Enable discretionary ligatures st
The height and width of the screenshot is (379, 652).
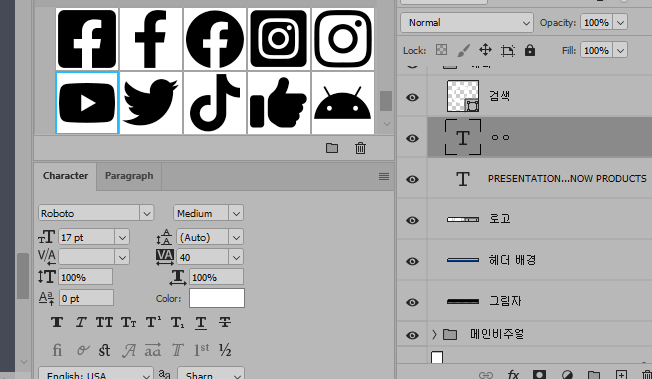(x=104, y=351)
